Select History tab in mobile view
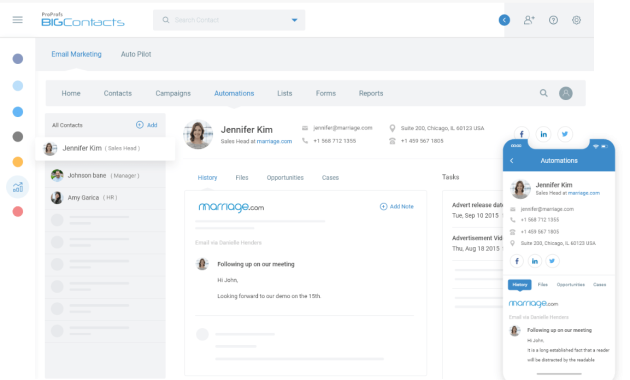Image resolution: width=630 pixels, height=380 pixels. tap(520, 285)
